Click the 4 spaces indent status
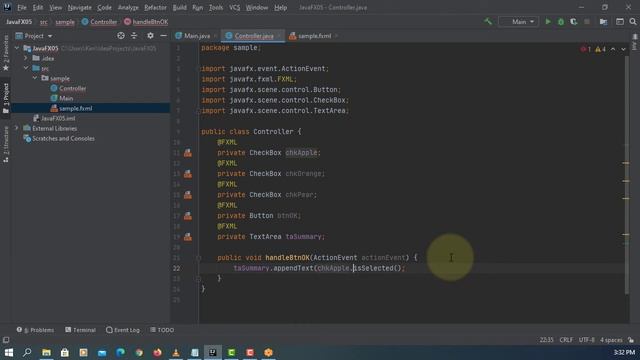640x360 pixels. [611, 340]
